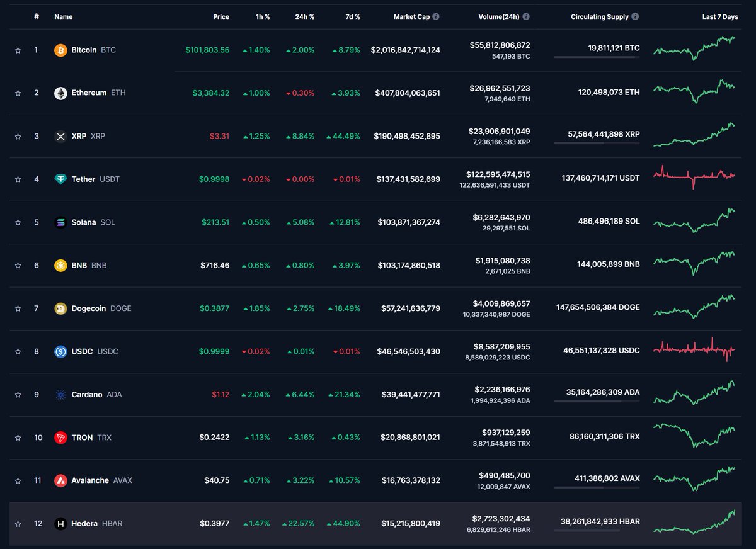
Task: Sort table by Name column header
Action: [64, 17]
